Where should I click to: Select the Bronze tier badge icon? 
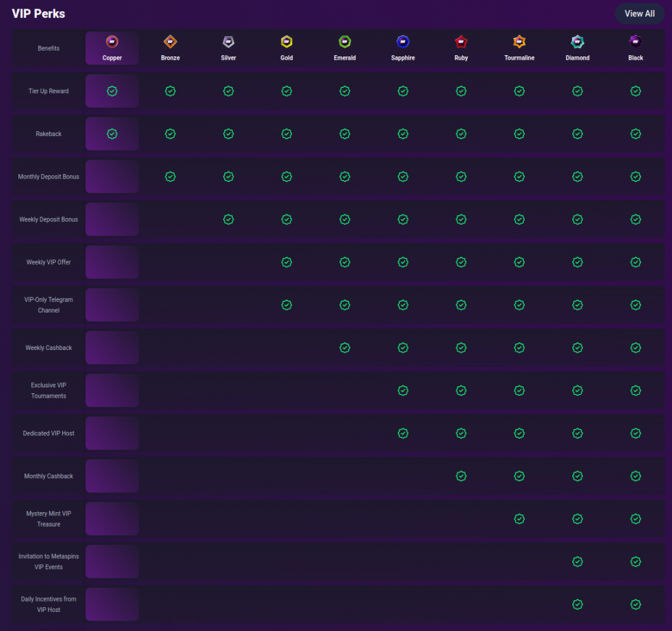(170, 42)
